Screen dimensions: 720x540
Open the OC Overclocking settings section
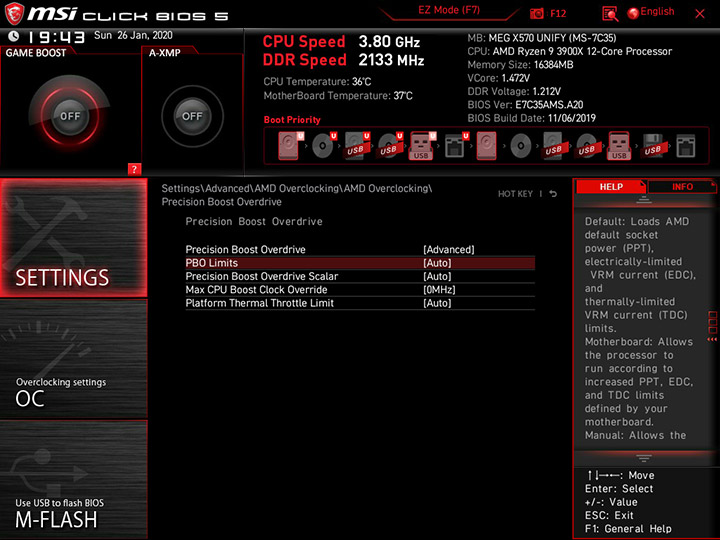73,359
